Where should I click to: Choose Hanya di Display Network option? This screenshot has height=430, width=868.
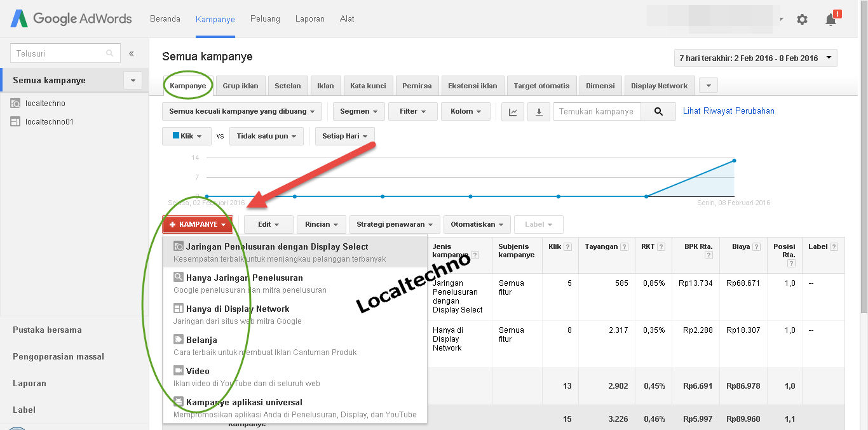(x=295, y=314)
